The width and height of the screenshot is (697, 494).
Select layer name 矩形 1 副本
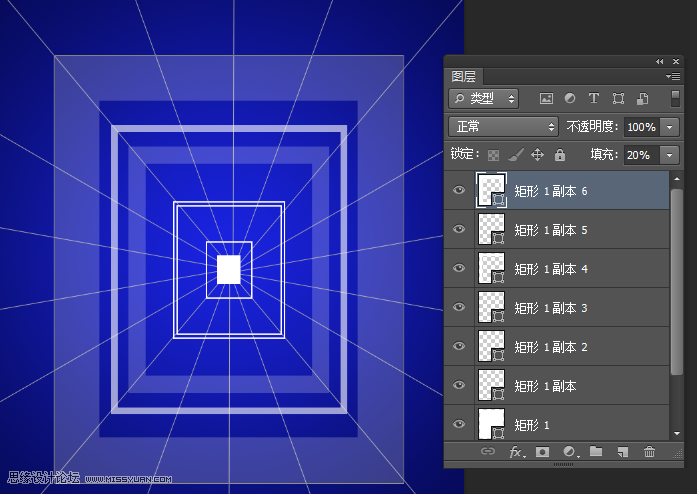click(545, 386)
